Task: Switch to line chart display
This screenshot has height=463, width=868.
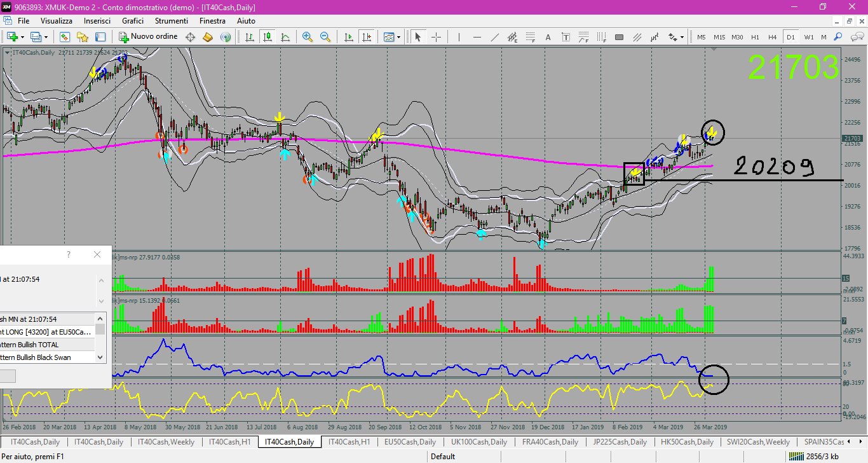Action: tap(285, 37)
